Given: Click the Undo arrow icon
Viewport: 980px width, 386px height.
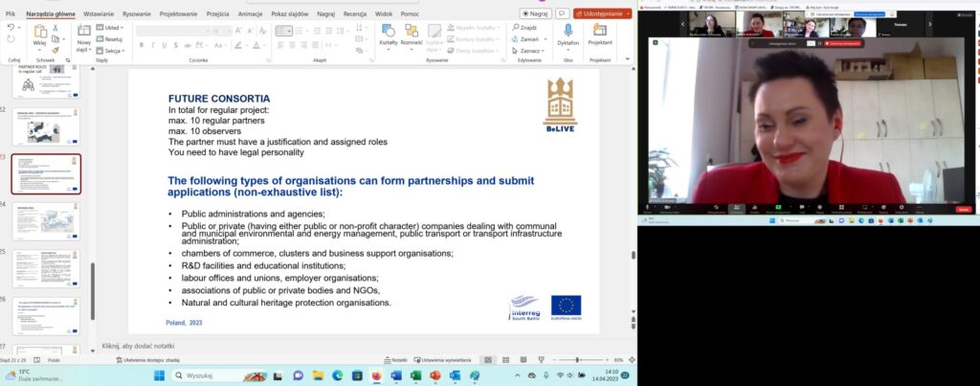Looking at the screenshot, I should (x=11, y=28).
